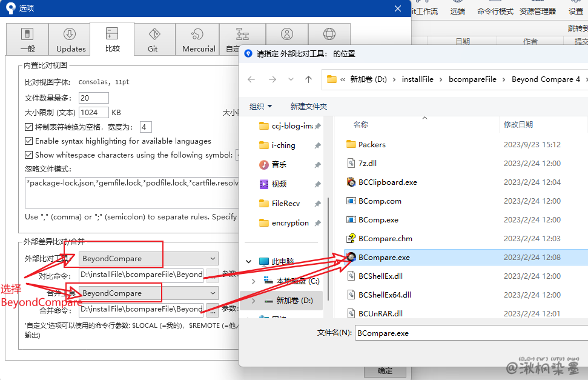Expand the 本地磁盘 (C:) tree node
This screenshot has width=588, height=380.
[253, 281]
